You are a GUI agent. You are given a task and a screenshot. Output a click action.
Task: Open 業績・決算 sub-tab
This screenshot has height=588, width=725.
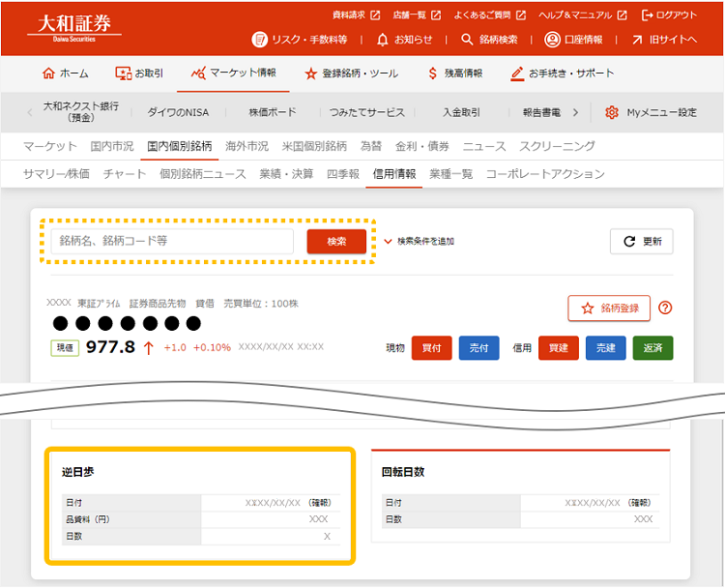[x=286, y=174]
